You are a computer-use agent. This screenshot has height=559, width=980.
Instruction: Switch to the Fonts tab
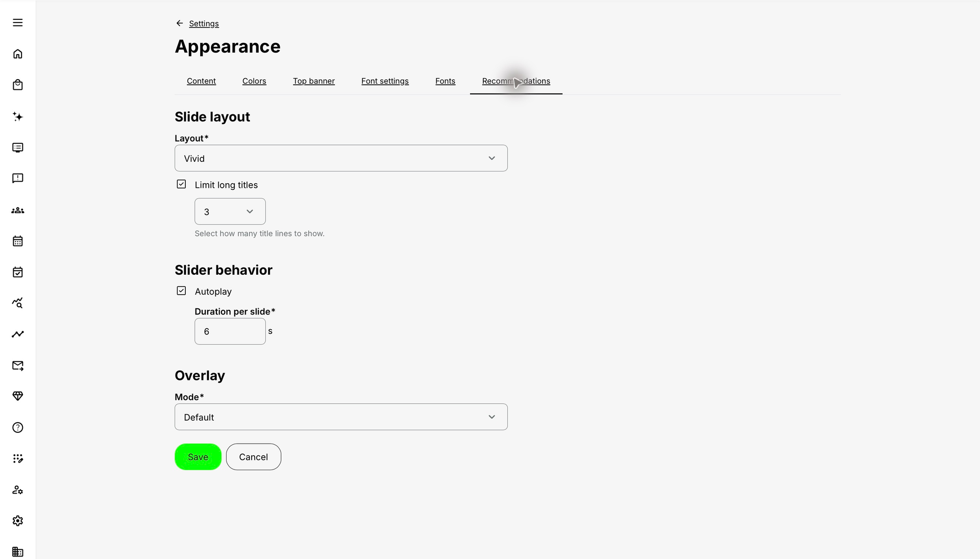445,81
